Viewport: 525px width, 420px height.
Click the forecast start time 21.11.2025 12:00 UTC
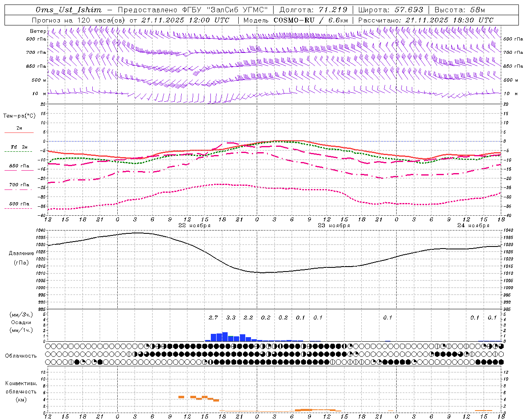[185, 20]
